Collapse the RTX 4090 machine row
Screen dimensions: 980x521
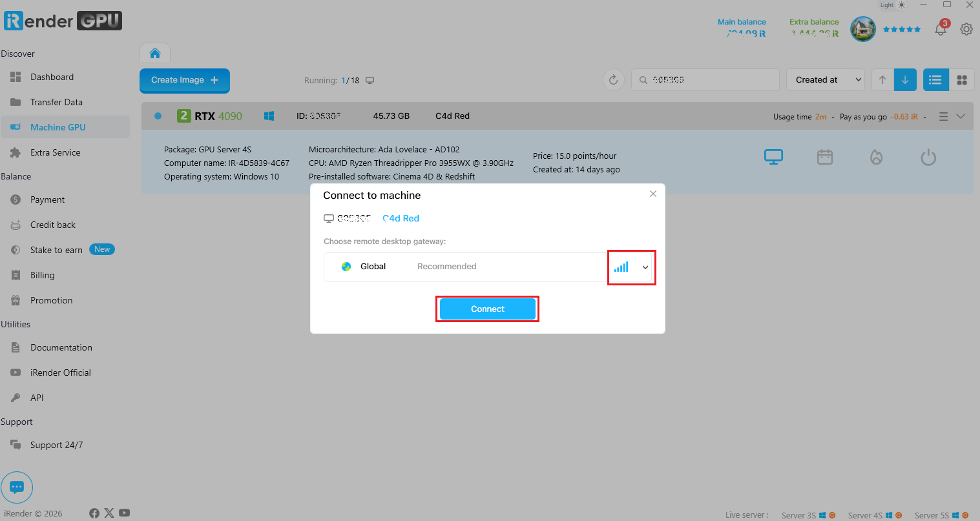tap(961, 116)
